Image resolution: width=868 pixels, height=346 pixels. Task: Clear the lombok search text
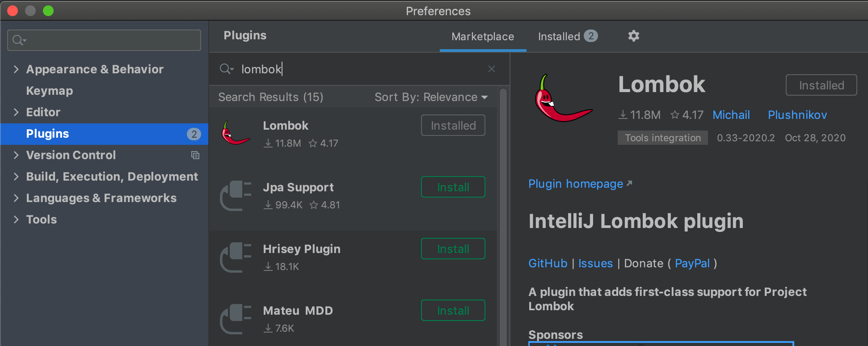tap(492, 69)
